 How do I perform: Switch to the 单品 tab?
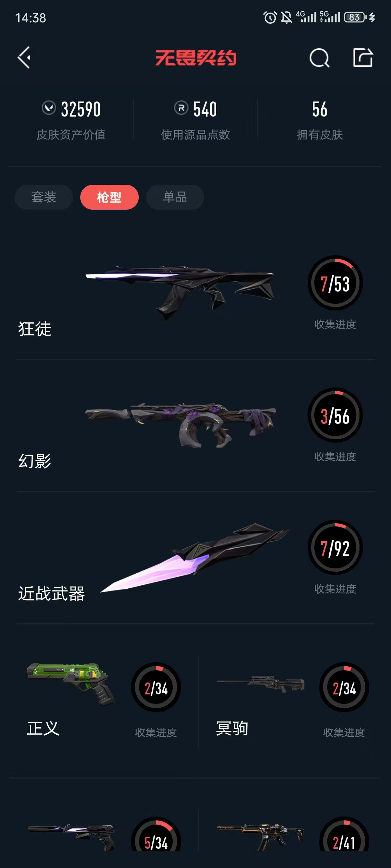175,197
